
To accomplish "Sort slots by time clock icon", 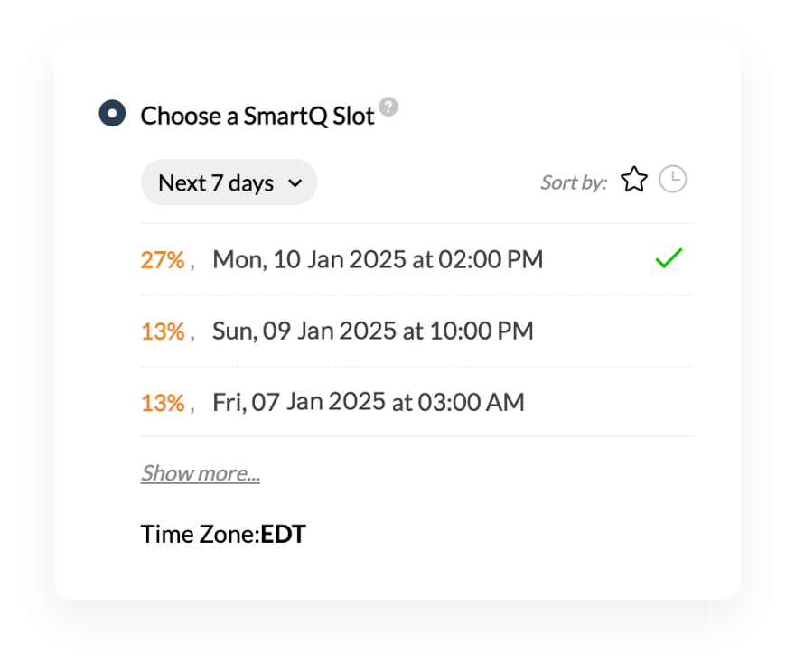I will coord(672,180).
